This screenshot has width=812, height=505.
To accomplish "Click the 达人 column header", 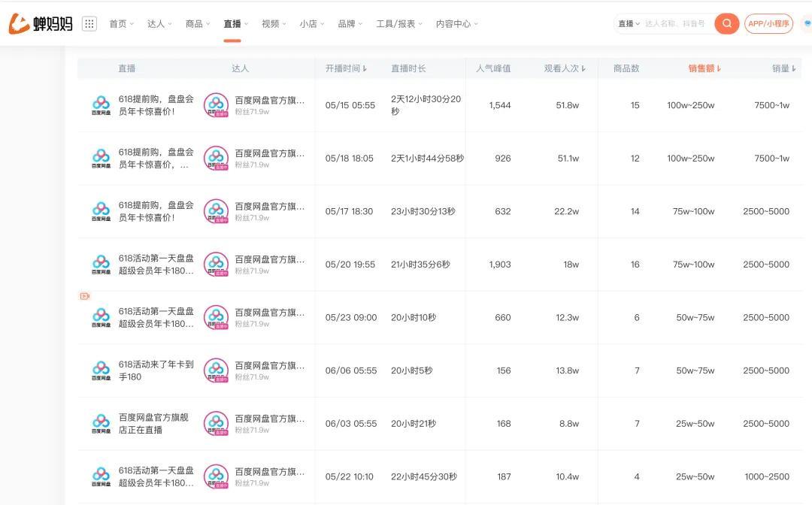I will (x=240, y=68).
